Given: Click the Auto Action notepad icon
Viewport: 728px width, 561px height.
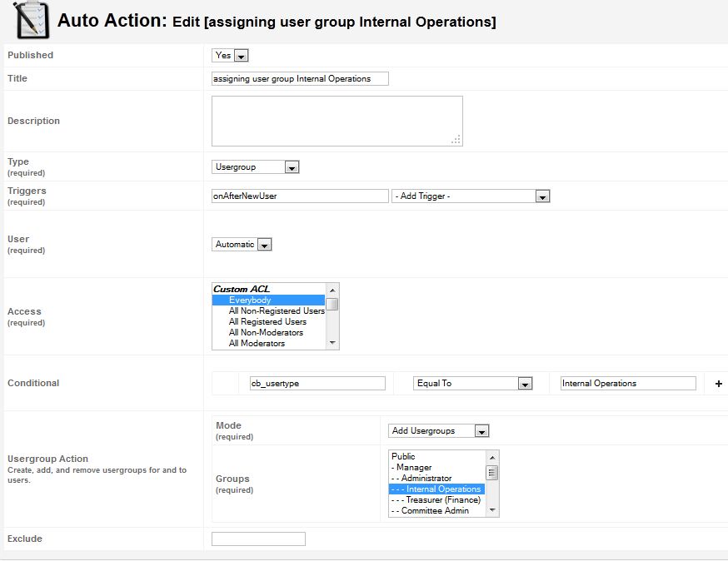Looking at the screenshot, I should [x=32, y=20].
